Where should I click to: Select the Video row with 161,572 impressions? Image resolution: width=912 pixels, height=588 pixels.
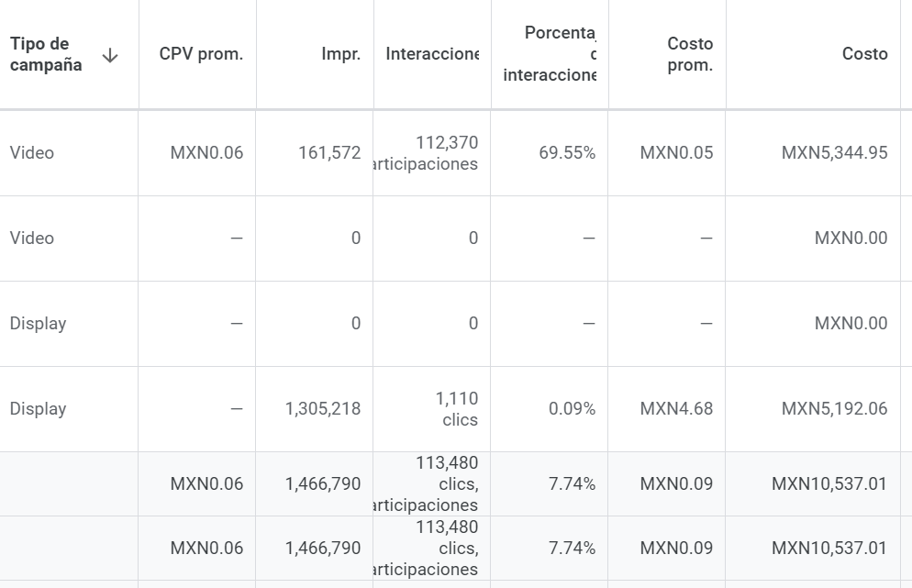(32, 153)
